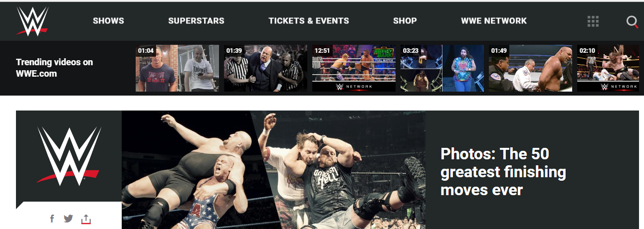Screen dimensions: 644x229
Task: Open the Shows menu
Action: (108, 21)
